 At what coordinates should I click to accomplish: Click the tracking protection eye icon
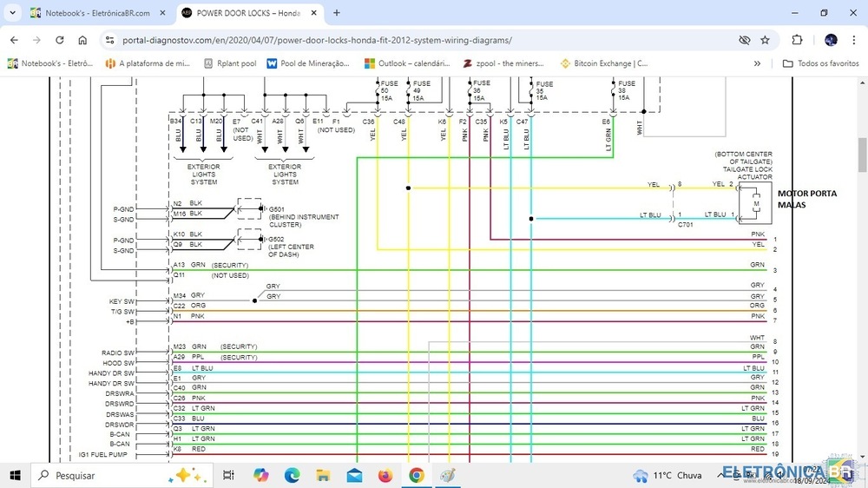point(744,40)
